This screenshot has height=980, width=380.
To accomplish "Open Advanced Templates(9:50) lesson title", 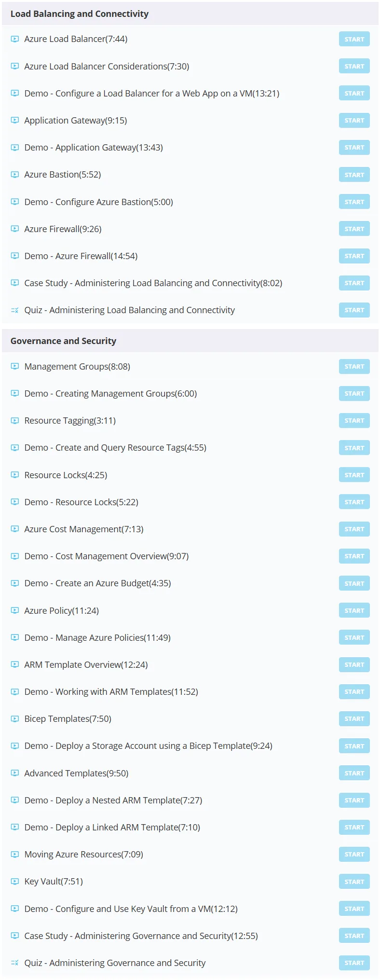I will coord(77,773).
